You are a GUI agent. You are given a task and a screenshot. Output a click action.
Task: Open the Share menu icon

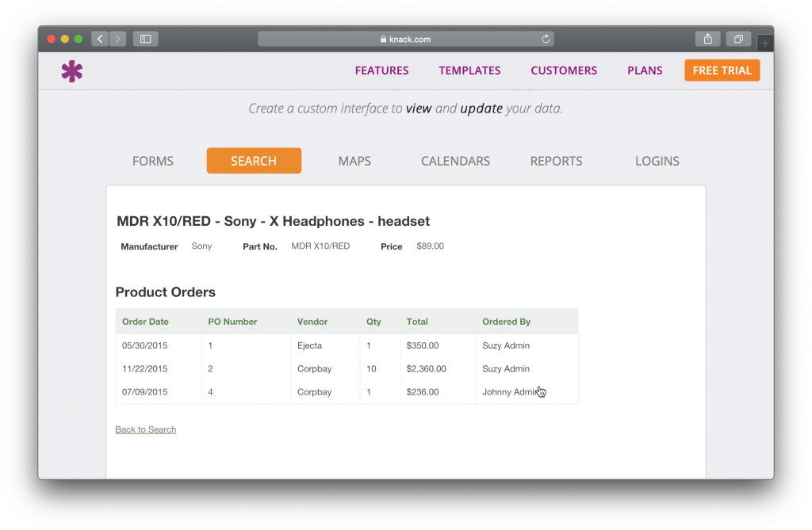[708, 39]
